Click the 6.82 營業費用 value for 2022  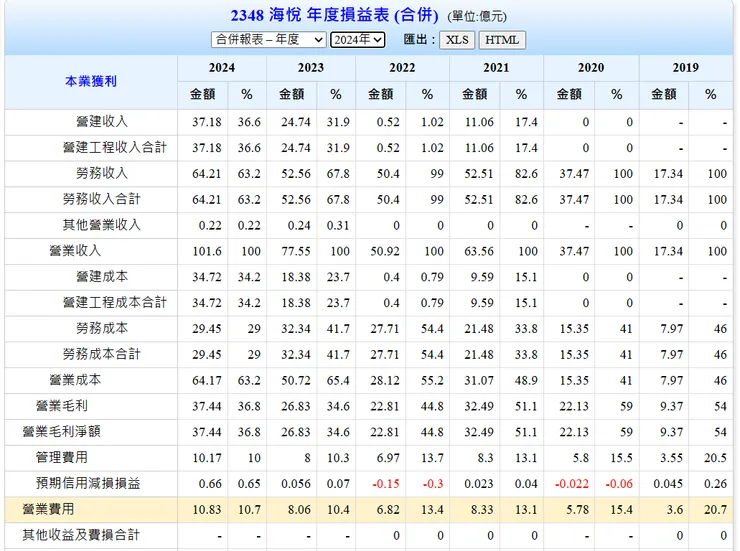tap(388, 509)
